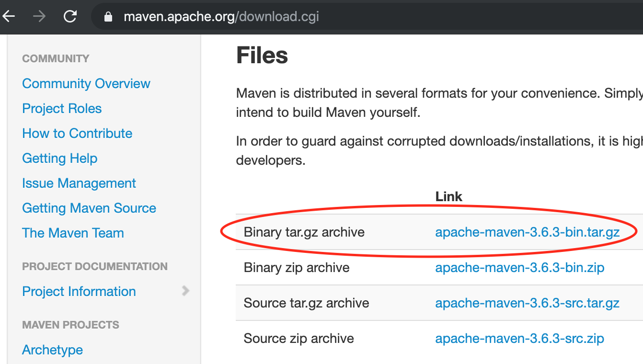Open the Archetype project page
Viewport: 643px width, 364px height.
click(x=52, y=350)
